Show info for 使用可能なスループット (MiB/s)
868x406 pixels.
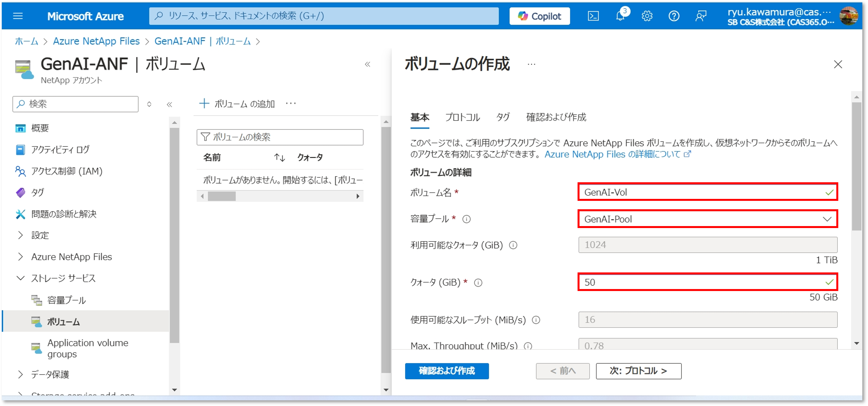536,320
